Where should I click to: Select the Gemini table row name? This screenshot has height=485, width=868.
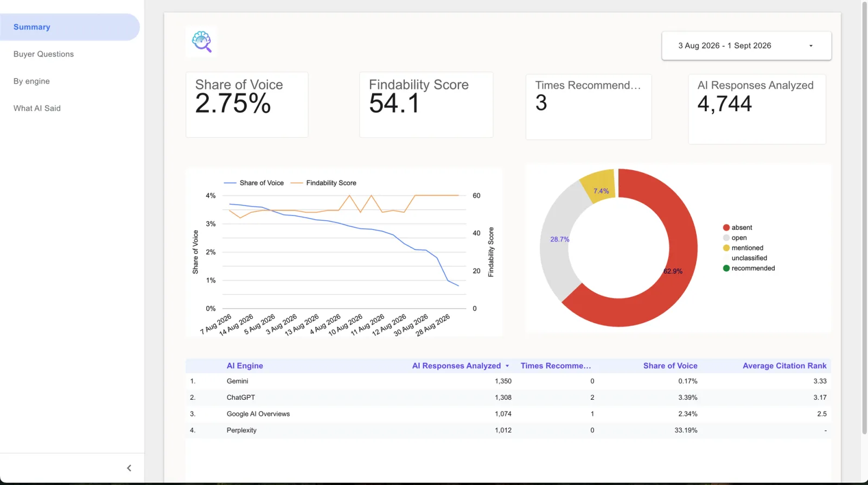click(x=238, y=381)
